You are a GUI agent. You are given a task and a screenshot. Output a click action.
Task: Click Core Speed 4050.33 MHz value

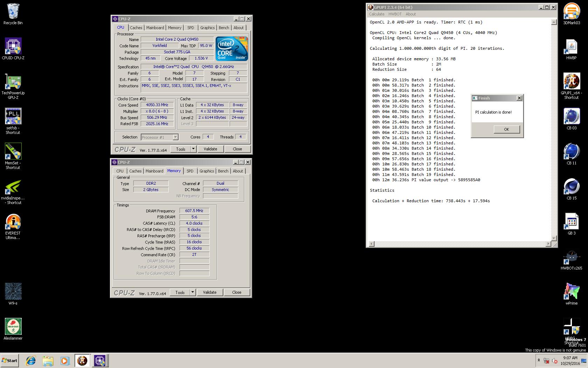tap(157, 105)
